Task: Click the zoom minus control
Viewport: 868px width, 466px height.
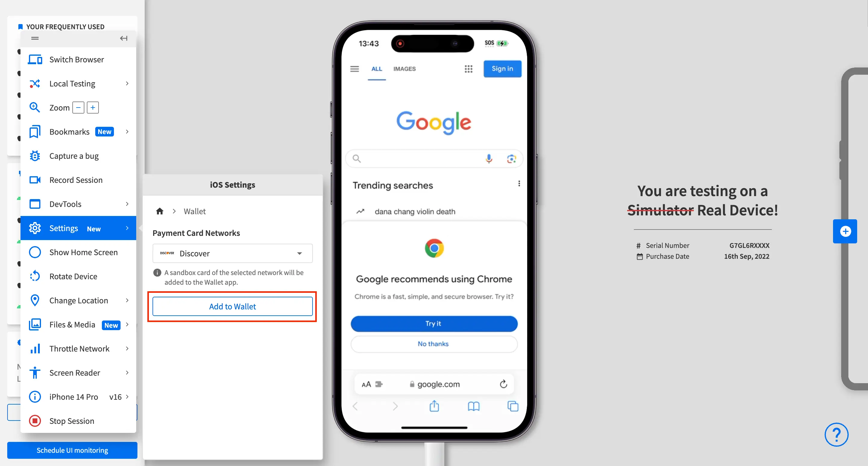Action: pos(77,108)
